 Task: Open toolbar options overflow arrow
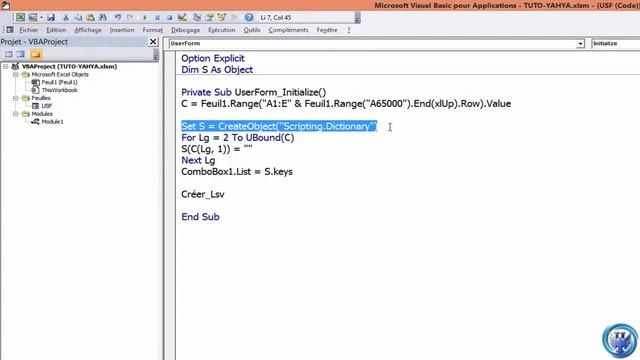click(x=358, y=18)
